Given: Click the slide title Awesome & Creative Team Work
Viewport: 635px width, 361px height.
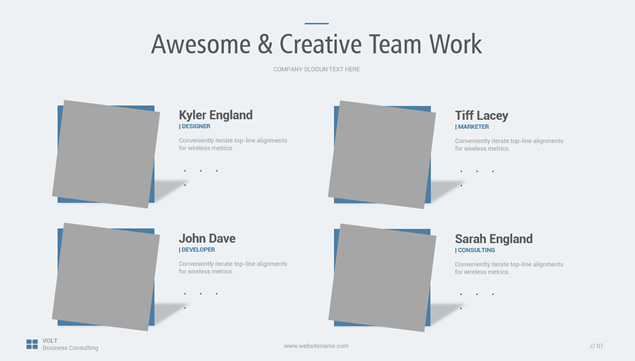Looking at the screenshot, I should (x=316, y=44).
